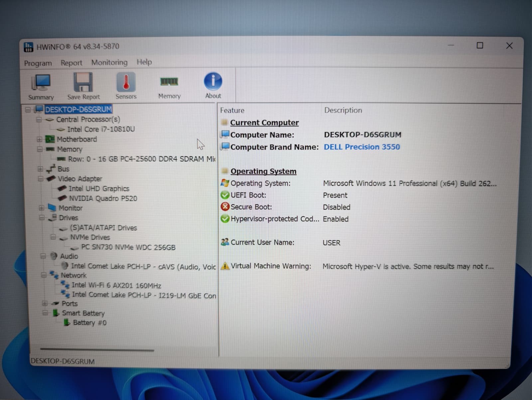Click the Operating System Windows flag icon
Screen dimensions: 532x400
coord(225,183)
